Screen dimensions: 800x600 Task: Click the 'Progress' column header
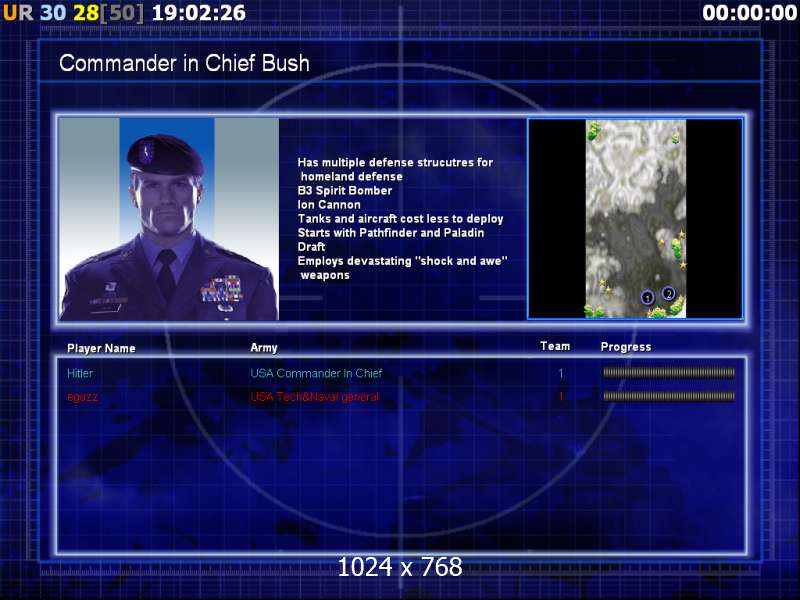click(626, 347)
